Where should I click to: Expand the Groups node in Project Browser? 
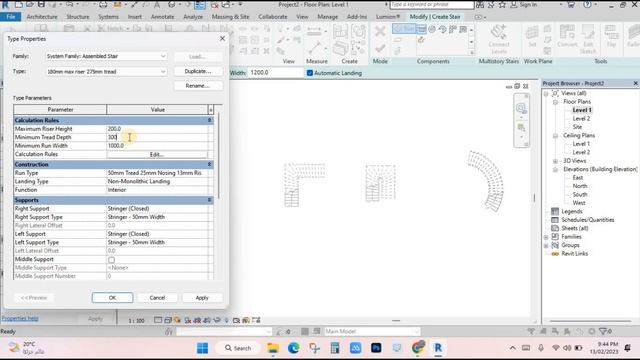pyautogui.click(x=546, y=245)
